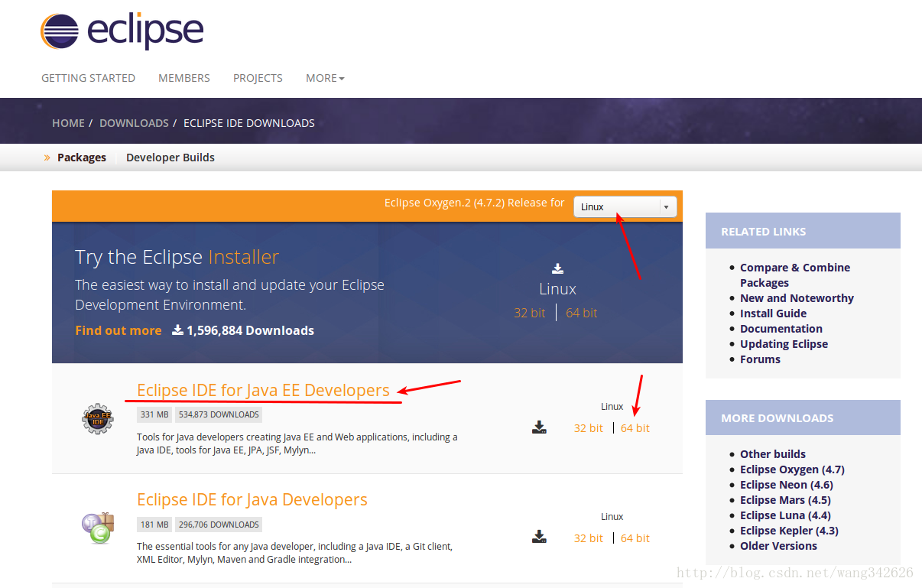This screenshot has width=922, height=588.
Task: Click the 296,706 DOWNLOADS badge
Action: click(219, 525)
